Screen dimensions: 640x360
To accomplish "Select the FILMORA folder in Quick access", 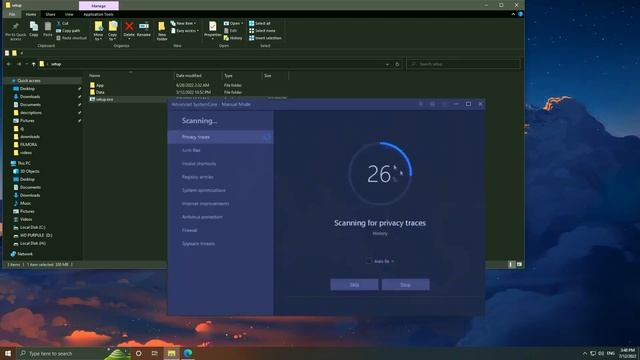I will point(28,144).
